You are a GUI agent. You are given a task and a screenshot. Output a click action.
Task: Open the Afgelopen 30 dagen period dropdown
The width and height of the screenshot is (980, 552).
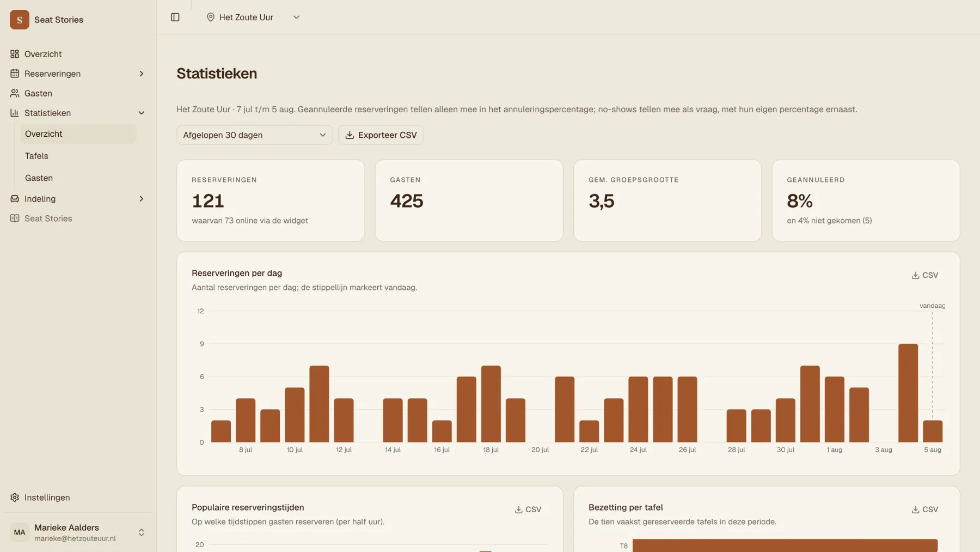[254, 135]
